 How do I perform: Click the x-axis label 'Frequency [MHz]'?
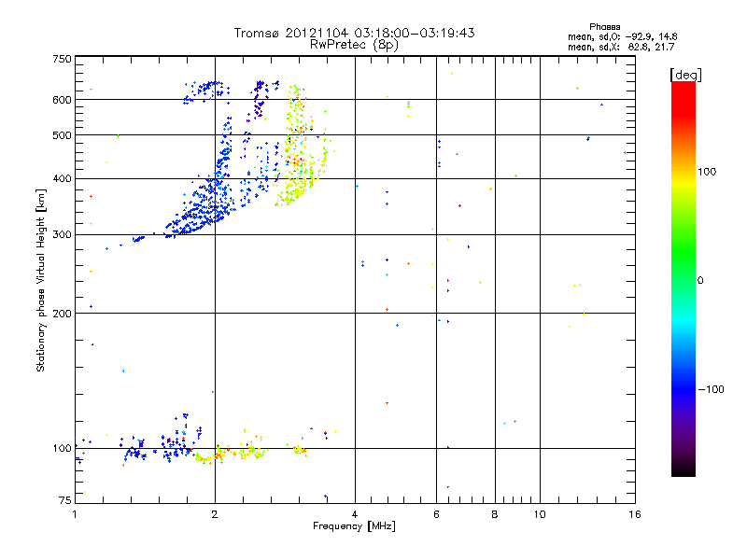click(x=354, y=526)
